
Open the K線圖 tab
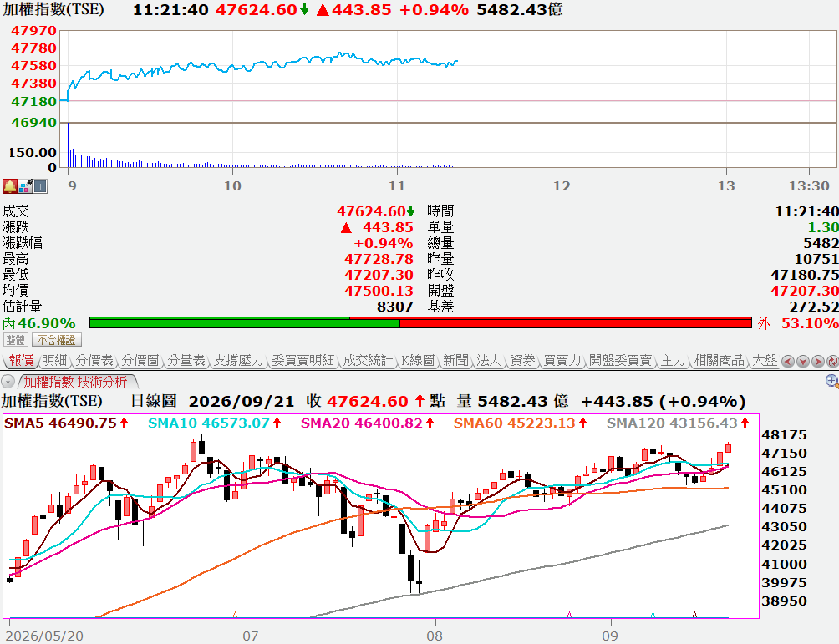pos(418,361)
